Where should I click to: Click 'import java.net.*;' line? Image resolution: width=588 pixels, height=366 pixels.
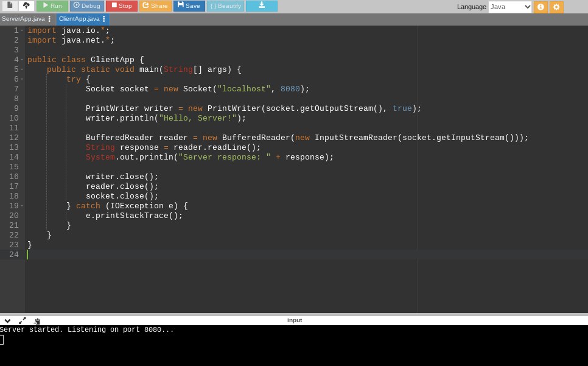(71, 40)
